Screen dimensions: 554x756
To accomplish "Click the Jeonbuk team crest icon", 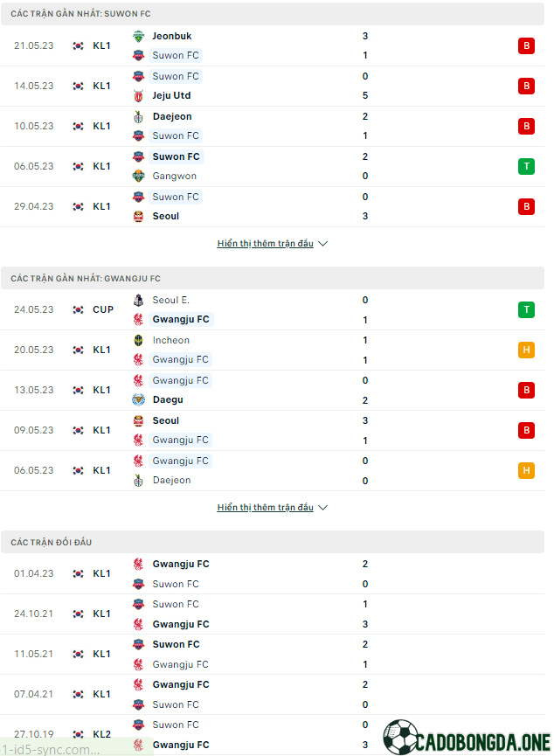I will (x=138, y=36).
